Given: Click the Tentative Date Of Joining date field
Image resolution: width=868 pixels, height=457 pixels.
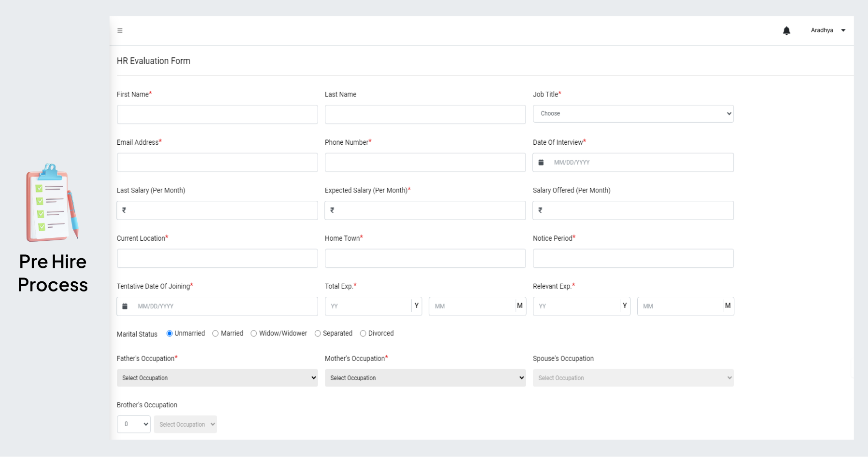Looking at the screenshot, I should click(x=217, y=306).
